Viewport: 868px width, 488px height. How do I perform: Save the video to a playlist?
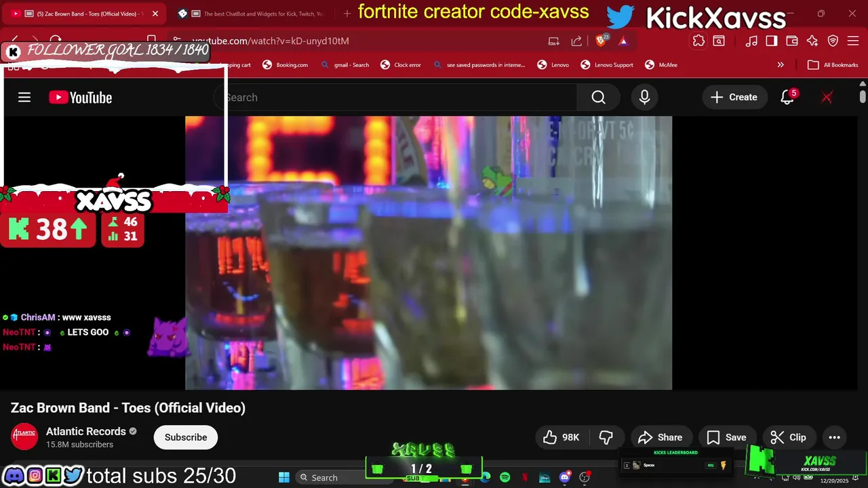(x=727, y=437)
